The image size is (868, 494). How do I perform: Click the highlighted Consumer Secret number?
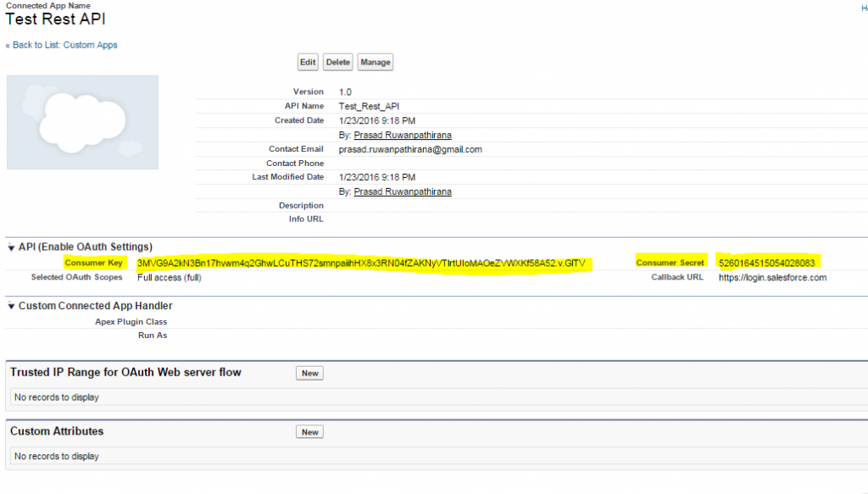tap(766, 263)
